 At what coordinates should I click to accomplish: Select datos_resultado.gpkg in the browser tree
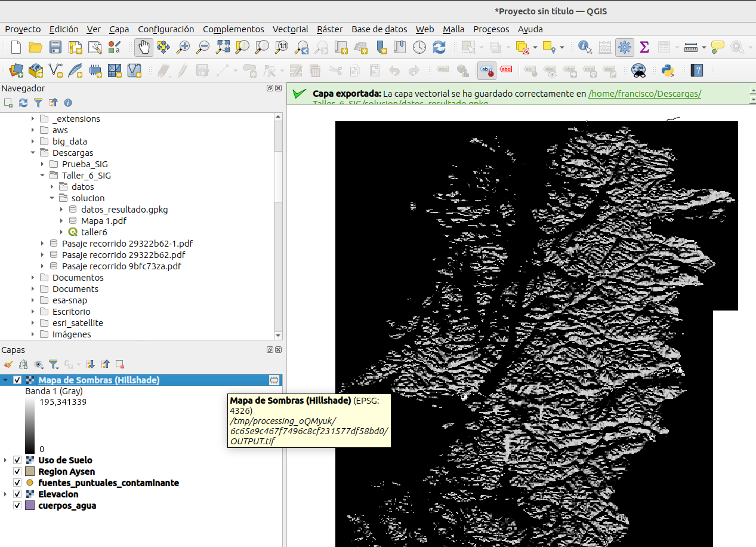tap(124, 210)
